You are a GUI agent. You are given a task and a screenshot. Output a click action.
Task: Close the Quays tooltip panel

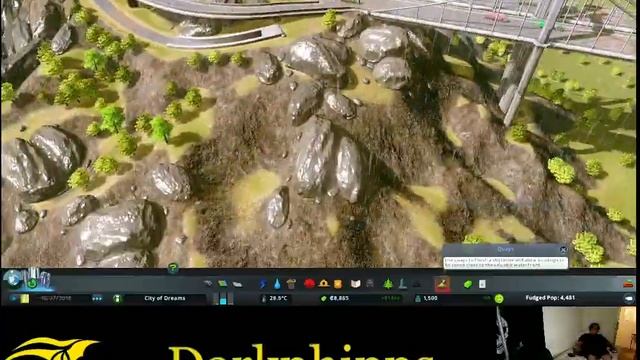coord(563,249)
